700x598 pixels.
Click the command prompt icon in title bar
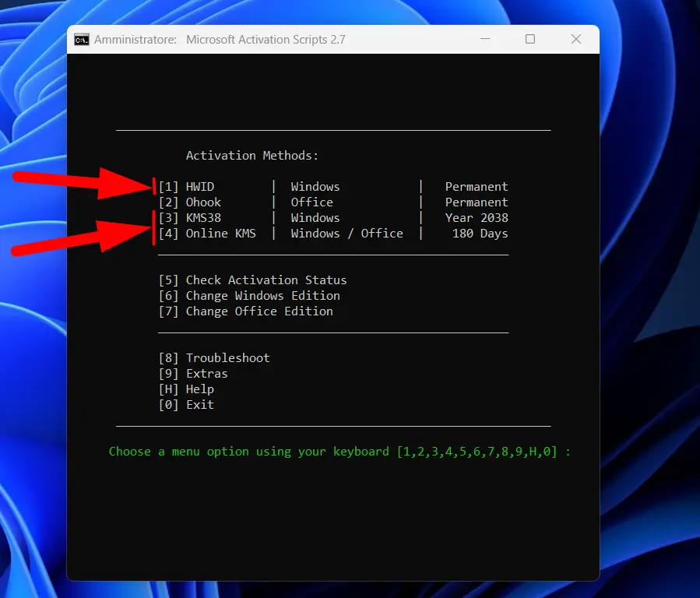[x=82, y=40]
